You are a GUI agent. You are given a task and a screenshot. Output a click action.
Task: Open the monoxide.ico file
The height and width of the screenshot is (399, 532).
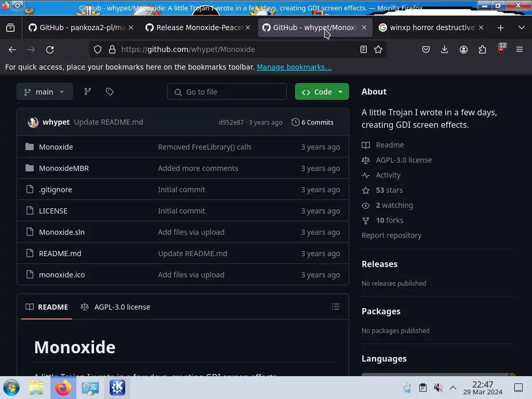(x=62, y=275)
